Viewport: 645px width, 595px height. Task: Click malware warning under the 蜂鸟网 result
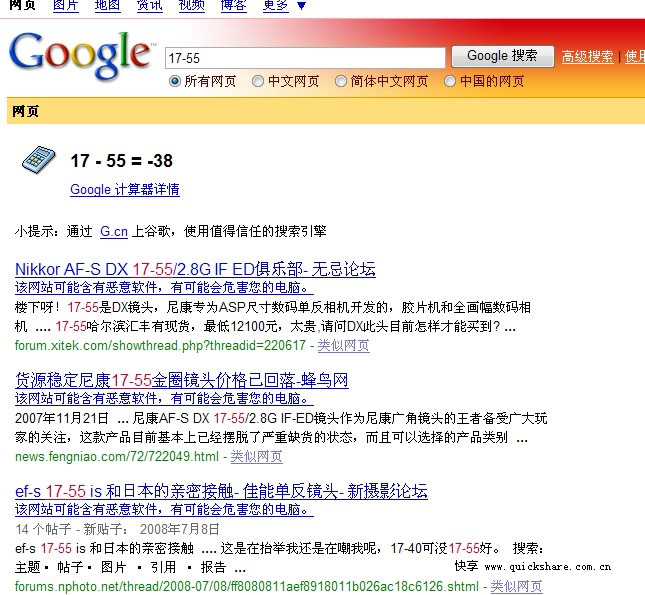pos(164,398)
